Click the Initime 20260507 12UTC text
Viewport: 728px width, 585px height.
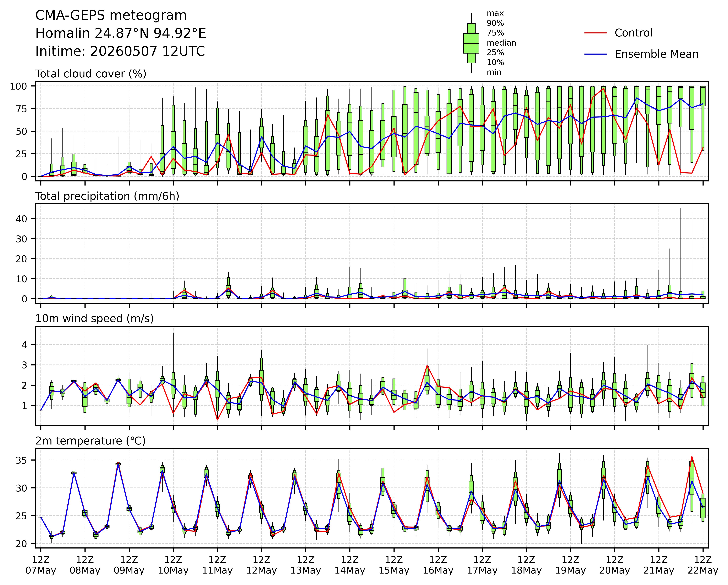coord(120,51)
